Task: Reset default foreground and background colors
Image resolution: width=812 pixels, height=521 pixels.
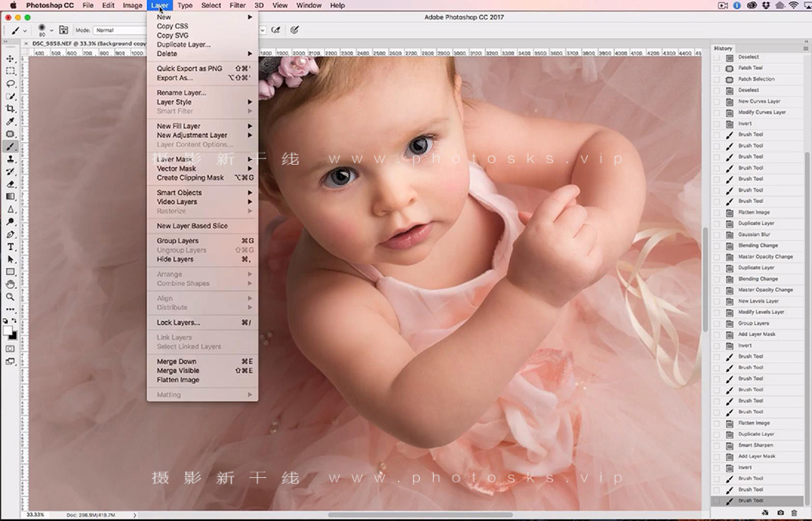Action: click(6, 321)
